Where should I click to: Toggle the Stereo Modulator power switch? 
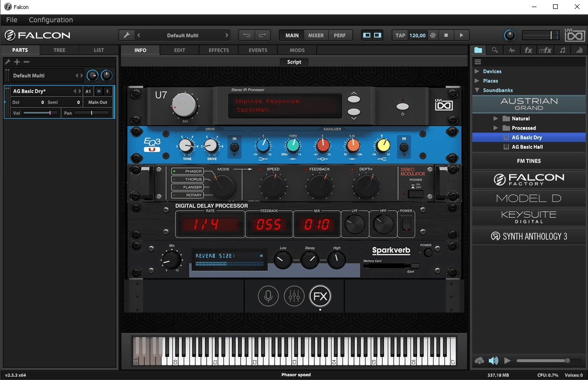(x=415, y=193)
